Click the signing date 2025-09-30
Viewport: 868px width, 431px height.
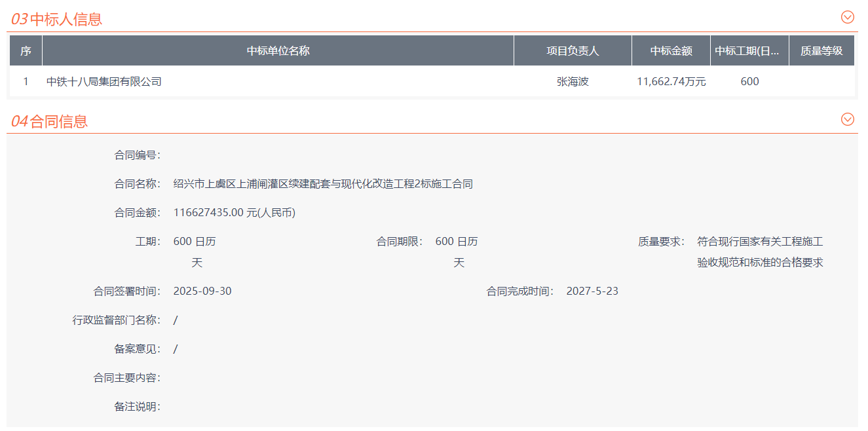[202, 291]
